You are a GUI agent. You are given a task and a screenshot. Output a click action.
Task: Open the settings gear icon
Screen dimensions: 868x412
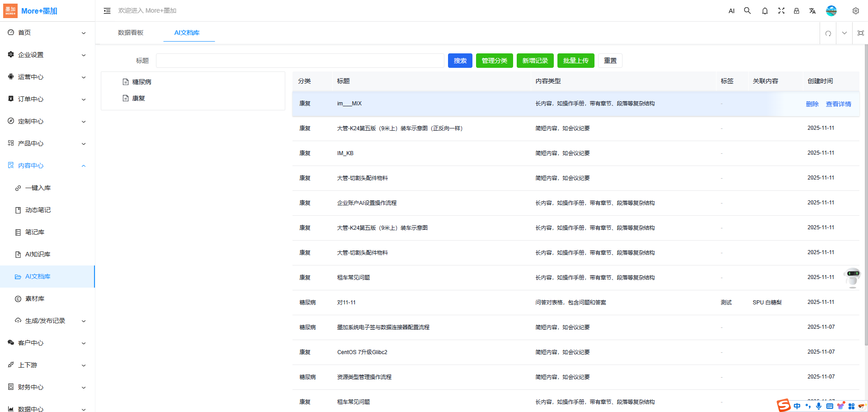coord(855,11)
